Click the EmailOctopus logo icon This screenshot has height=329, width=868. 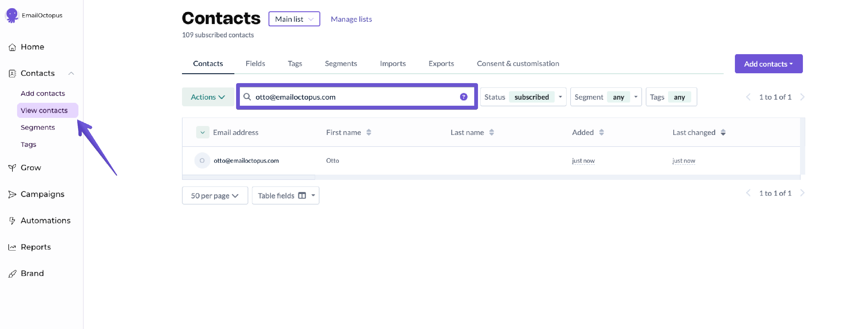tap(12, 15)
